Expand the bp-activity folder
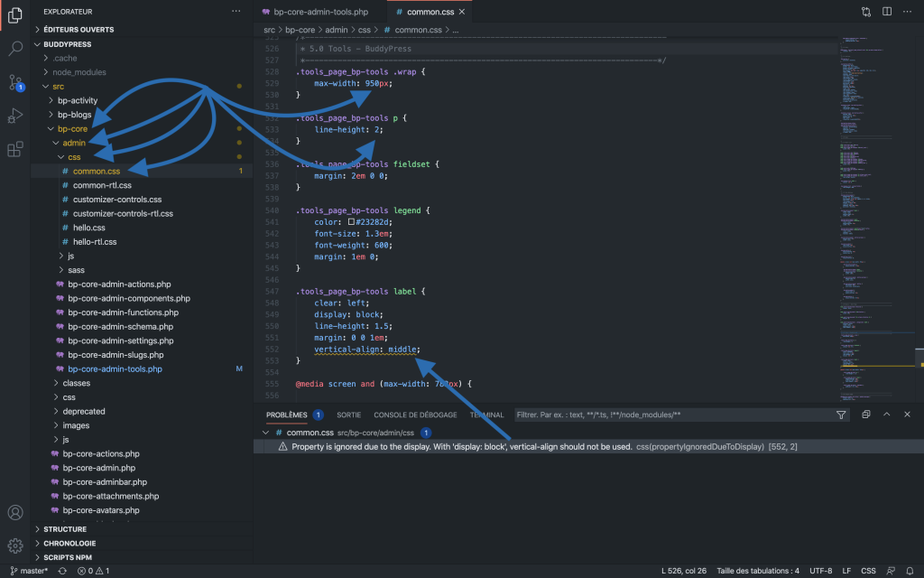 tap(78, 100)
